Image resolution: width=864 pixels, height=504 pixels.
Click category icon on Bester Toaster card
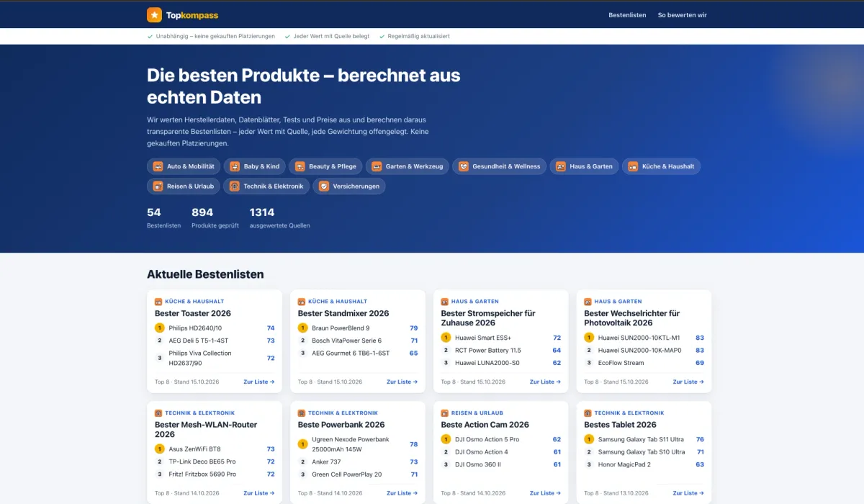pyautogui.click(x=158, y=302)
